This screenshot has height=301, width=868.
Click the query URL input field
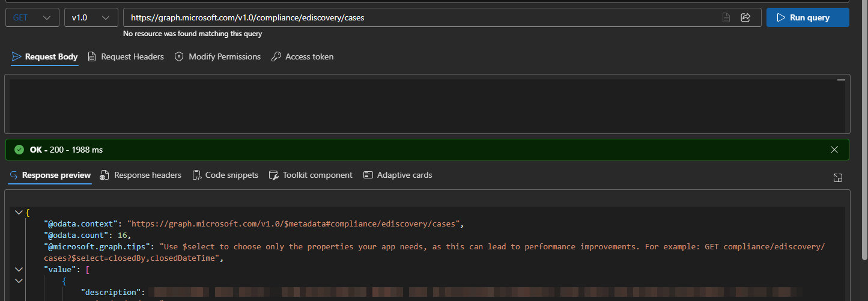pos(420,17)
